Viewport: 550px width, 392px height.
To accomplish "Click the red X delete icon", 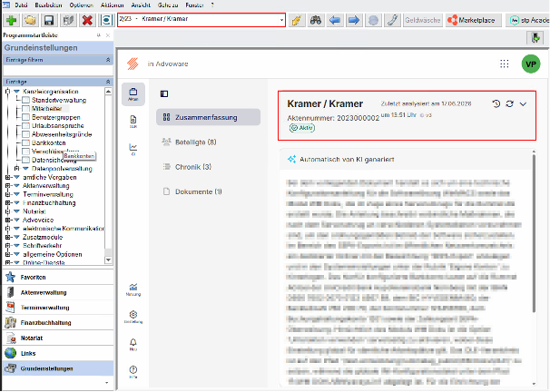I will [x=87, y=20].
